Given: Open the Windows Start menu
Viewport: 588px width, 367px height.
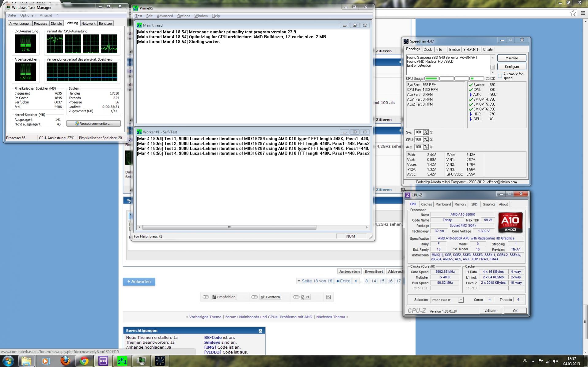Looking at the screenshot, I should click(x=8, y=361).
